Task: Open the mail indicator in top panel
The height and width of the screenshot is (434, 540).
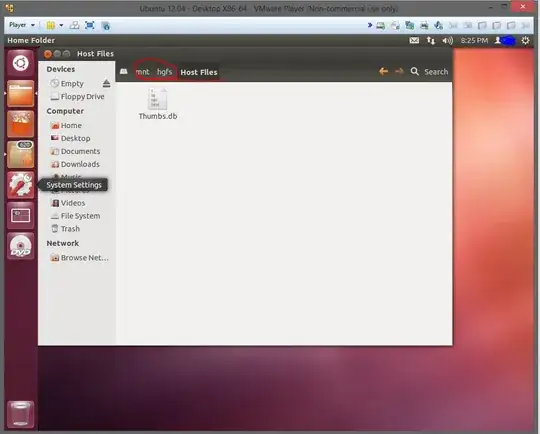Action: click(414, 41)
